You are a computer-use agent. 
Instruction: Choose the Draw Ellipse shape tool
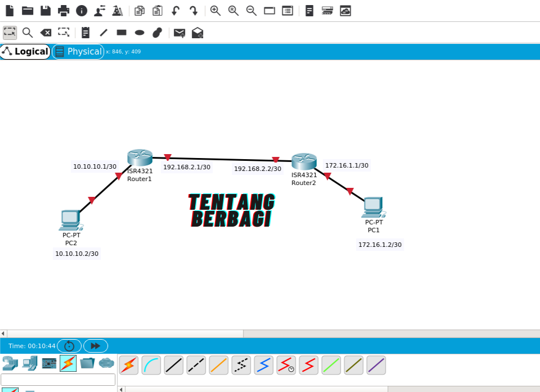pyautogui.click(x=139, y=33)
